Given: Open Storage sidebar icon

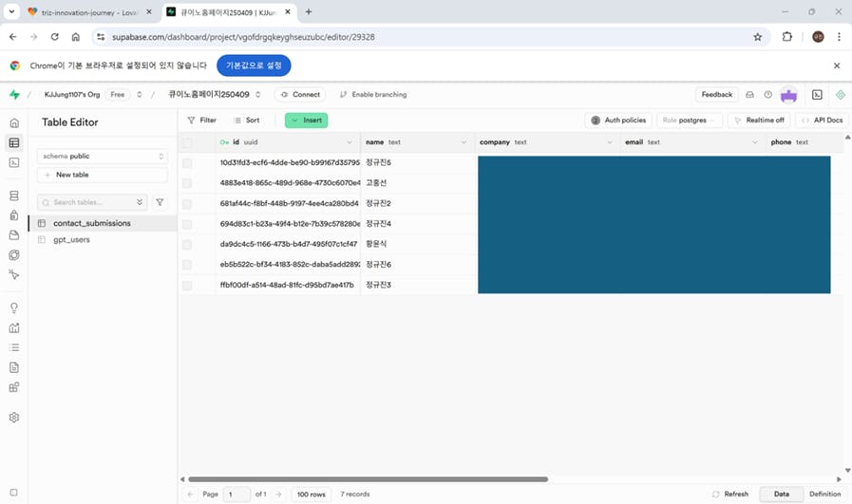Looking at the screenshot, I should coord(14,235).
